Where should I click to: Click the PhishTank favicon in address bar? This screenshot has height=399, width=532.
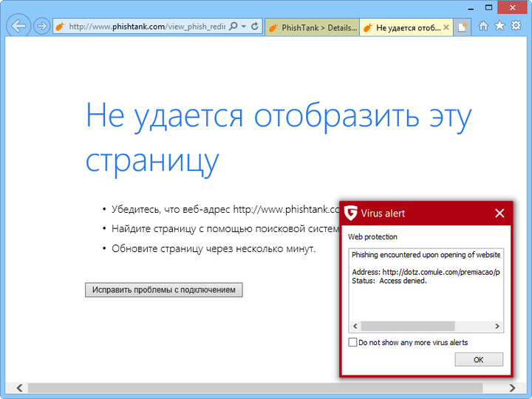(x=61, y=27)
